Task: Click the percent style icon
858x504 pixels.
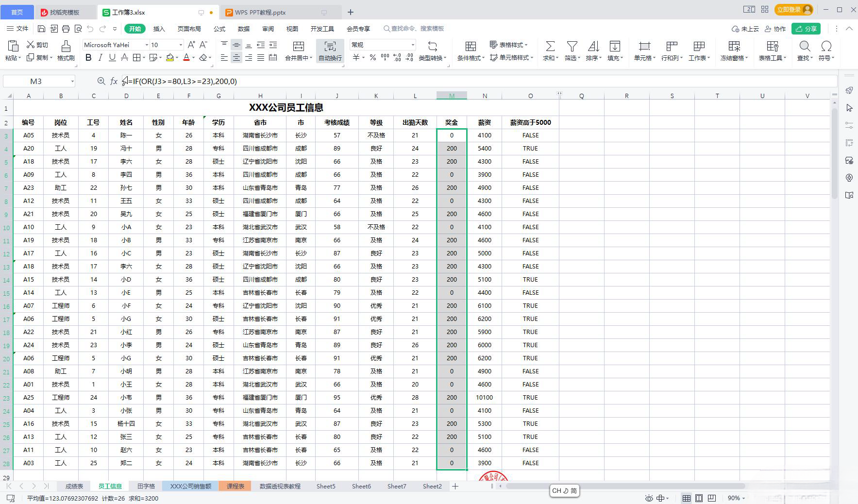Action: coord(372,58)
